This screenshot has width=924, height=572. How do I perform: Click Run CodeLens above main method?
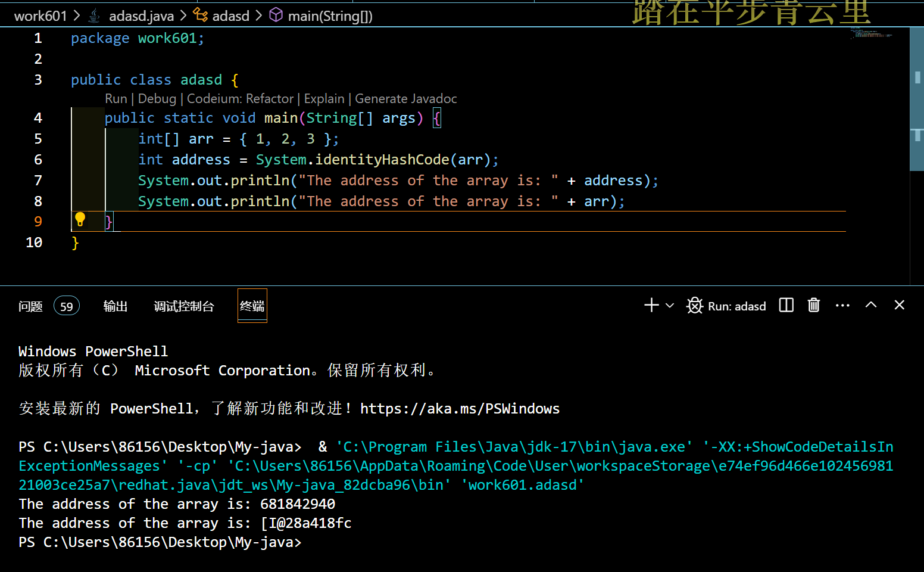116,99
